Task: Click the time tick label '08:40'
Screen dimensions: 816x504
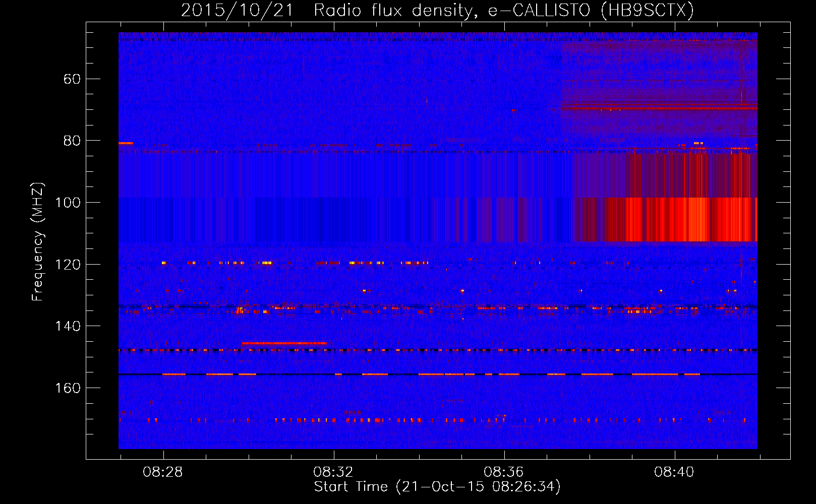Action: 674,472
